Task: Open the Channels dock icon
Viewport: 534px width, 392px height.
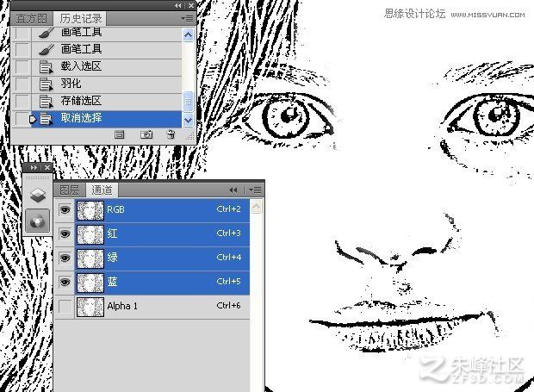Action: pyautogui.click(x=37, y=221)
